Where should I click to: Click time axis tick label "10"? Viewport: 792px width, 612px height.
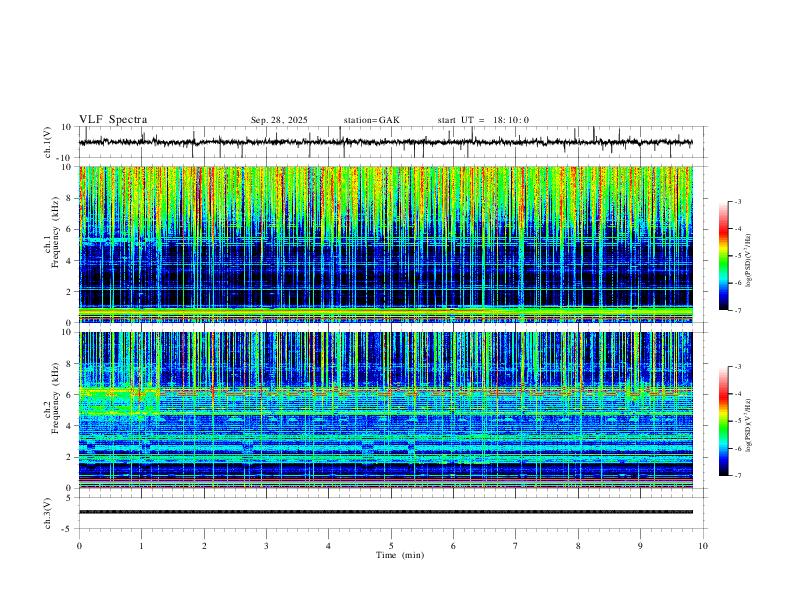point(703,546)
